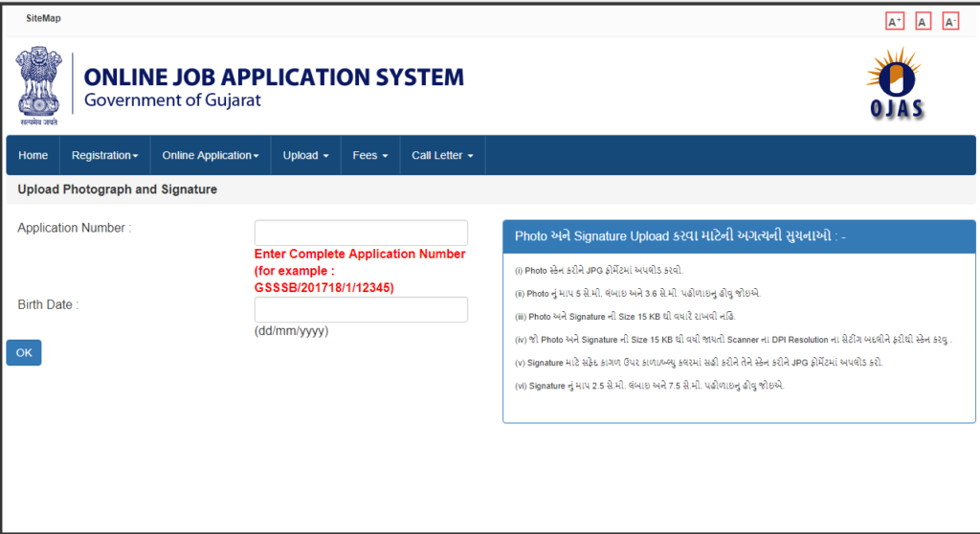Click the Indian national emblem logo
Screen dimensions: 980x534
[38, 86]
